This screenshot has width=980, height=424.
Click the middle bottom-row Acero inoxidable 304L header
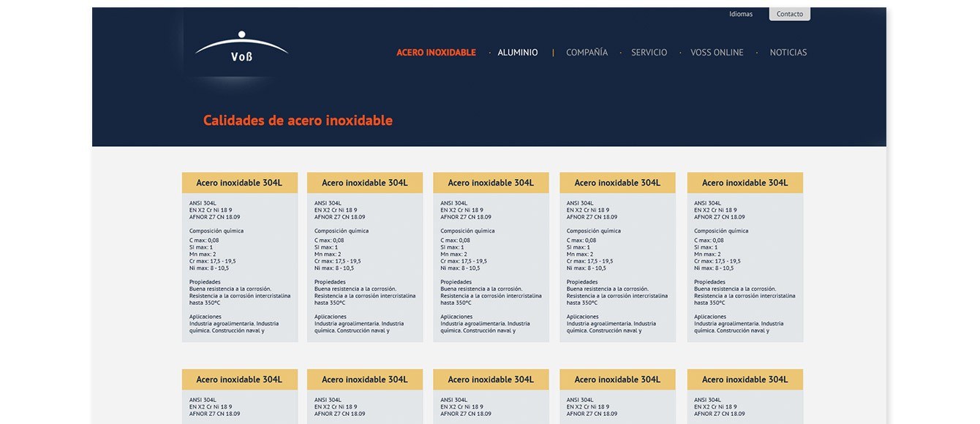[491, 379]
